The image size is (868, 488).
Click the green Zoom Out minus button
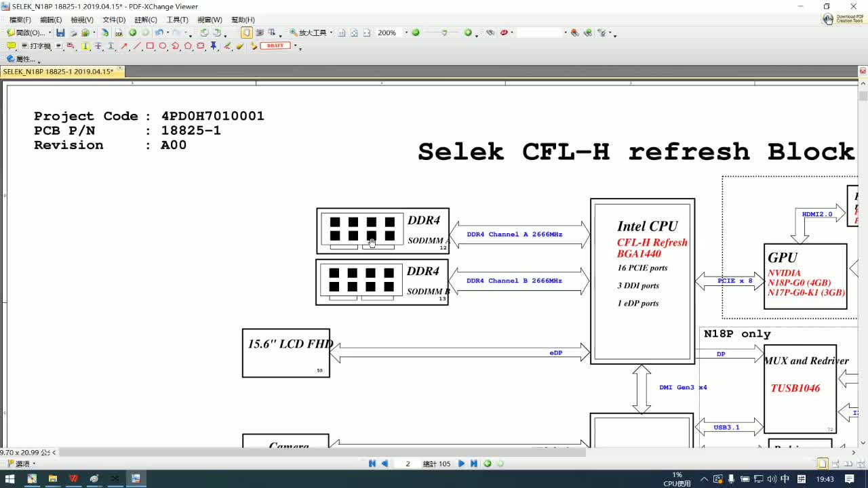416,33
